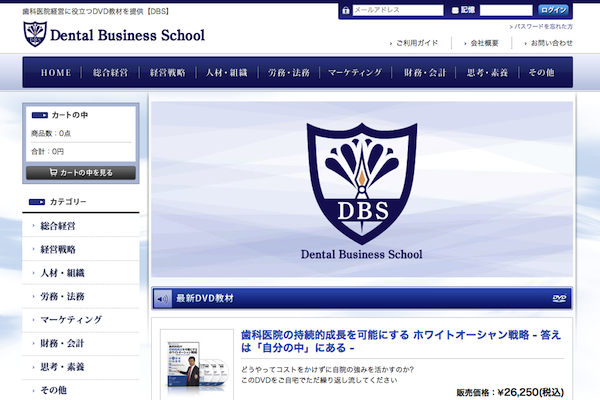This screenshot has width=600, height=400.
Task: Select 経営戦略 in the top navigation bar
Action: (167, 73)
